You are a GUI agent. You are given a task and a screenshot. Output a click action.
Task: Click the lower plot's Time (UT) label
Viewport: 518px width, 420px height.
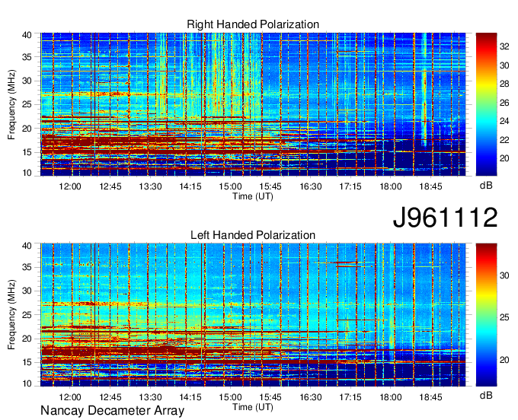(253, 407)
